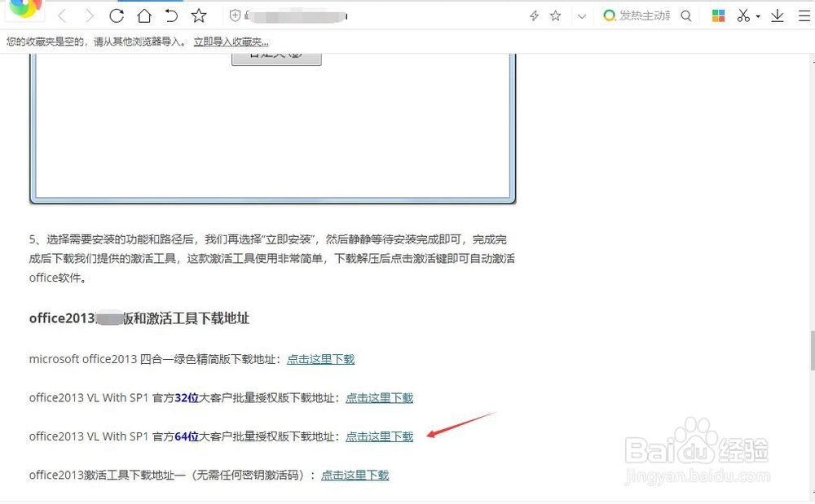Click the installer screenshot image
The width and height of the screenshot is (815, 504).
[x=273, y=128]
